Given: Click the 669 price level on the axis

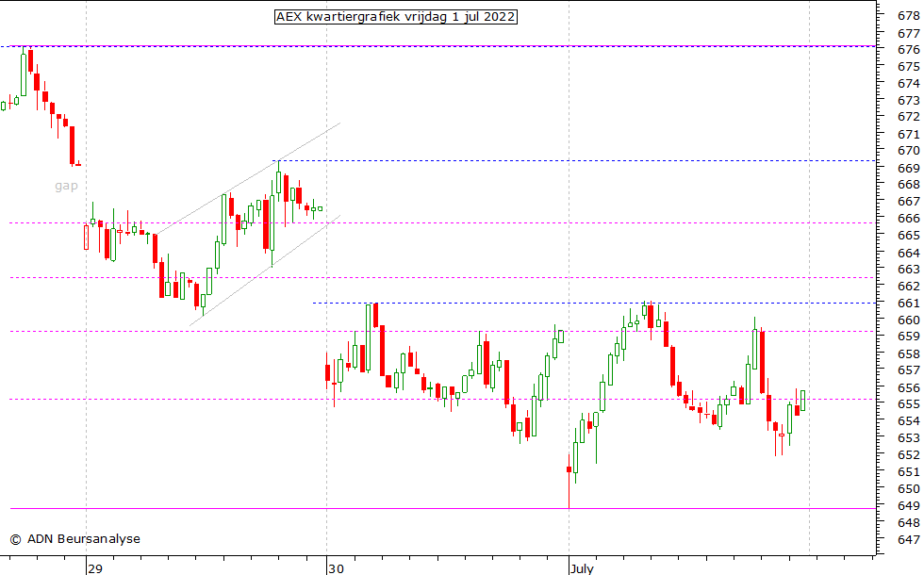Looking at the screenshot, I should pos(908,168).
